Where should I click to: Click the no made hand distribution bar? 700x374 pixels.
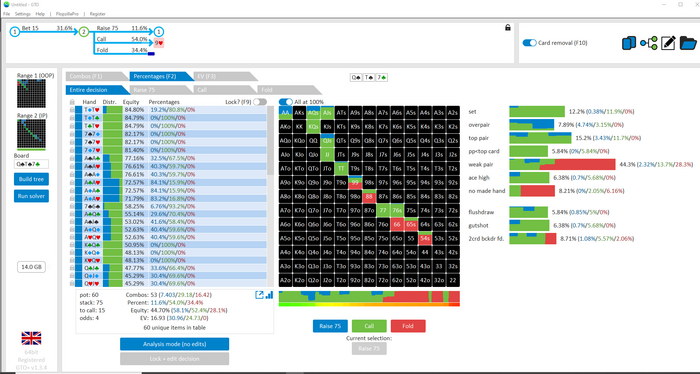pos(532,191)
